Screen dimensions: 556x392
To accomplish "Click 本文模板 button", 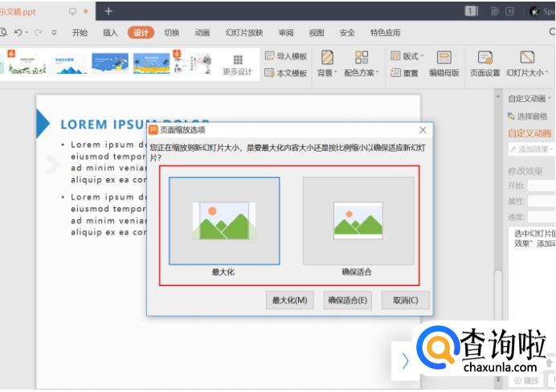I will (286, 73).
